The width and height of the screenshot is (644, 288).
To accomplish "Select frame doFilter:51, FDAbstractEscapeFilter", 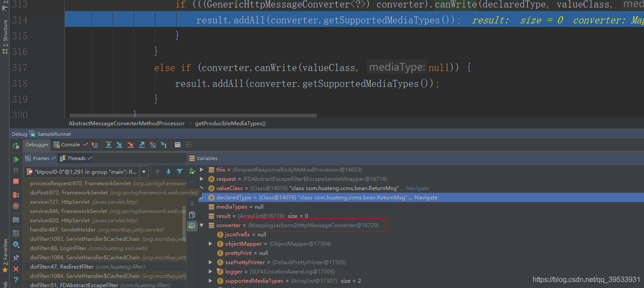I will point(105,285).
